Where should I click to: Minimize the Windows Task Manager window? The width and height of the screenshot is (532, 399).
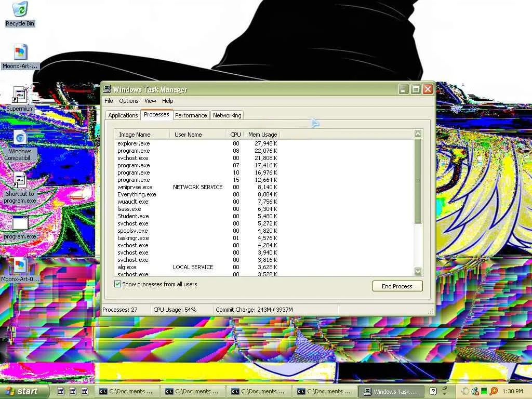pyautogui.click(x=403, y=89)
